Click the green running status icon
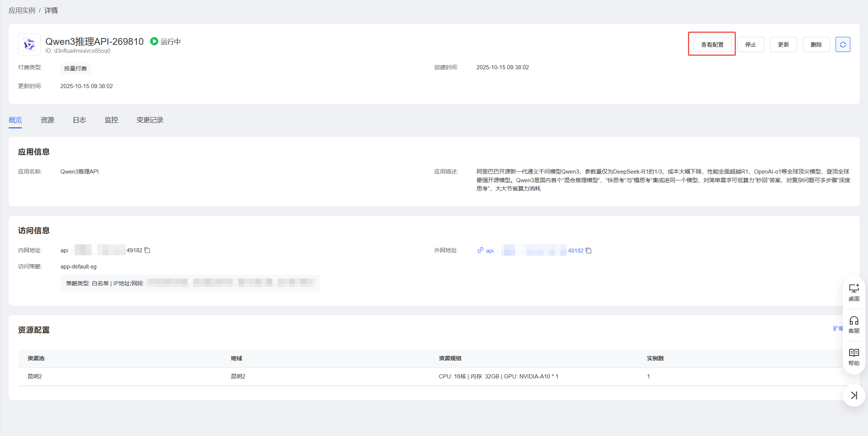 (154, 41)
